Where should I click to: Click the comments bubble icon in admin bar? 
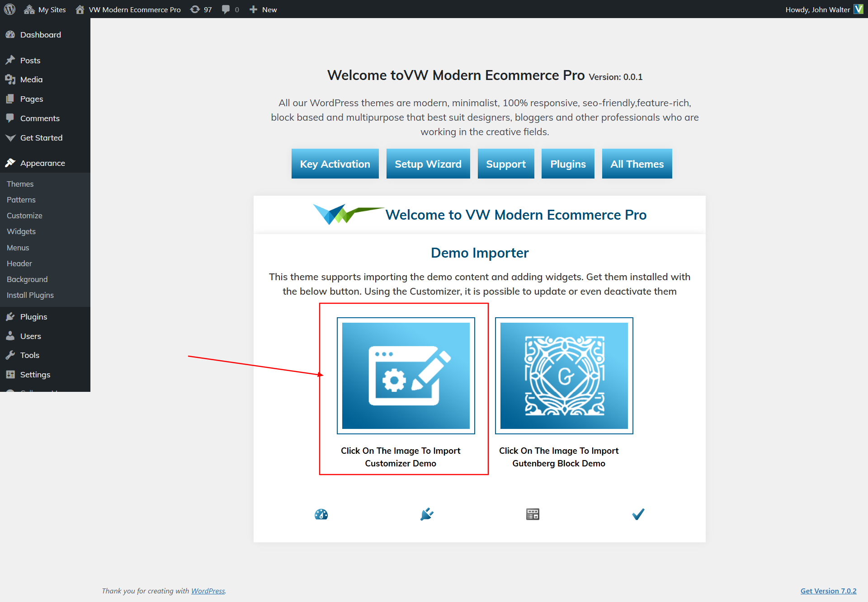226,9
